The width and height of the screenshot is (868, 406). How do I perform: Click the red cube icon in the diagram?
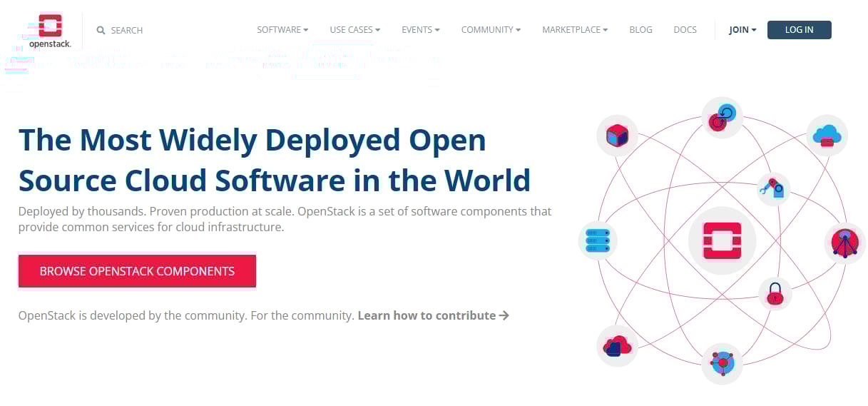point(616,135)
